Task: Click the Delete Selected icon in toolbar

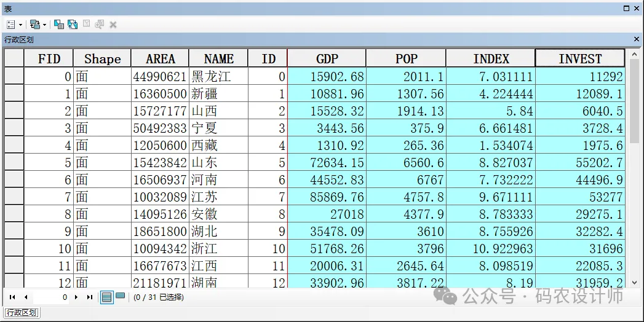Action: pyautogui.click(x=113, y=25)
